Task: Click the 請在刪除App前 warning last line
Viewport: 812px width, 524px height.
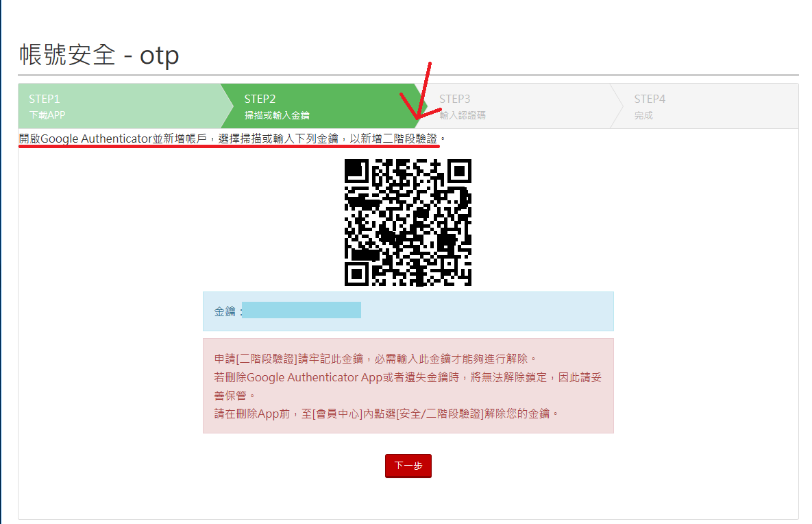Action: (x=386, y=414)
